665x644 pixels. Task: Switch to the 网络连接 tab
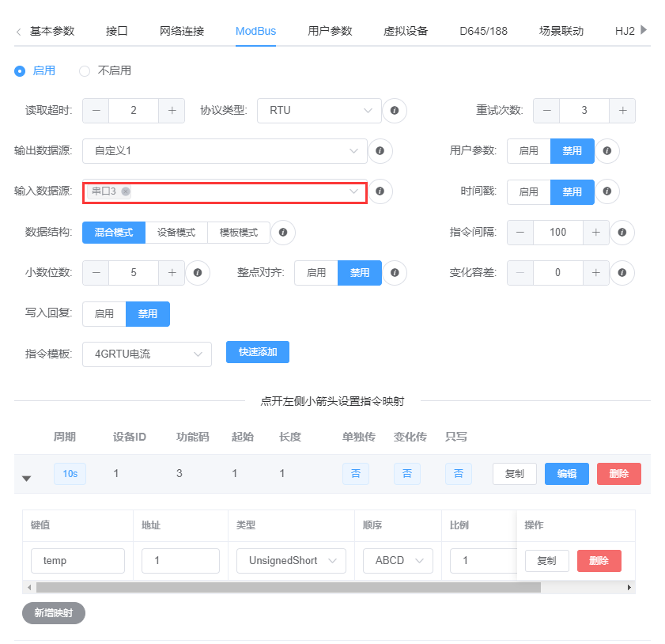click(182, 32)
